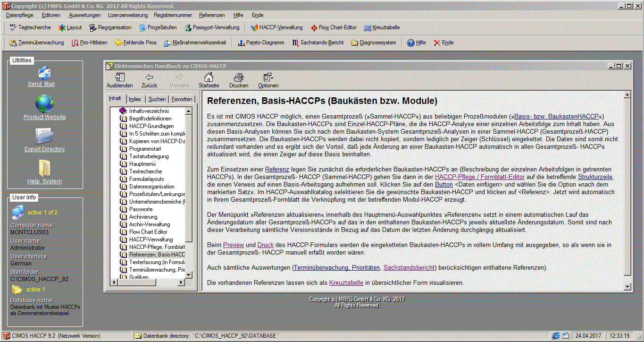Click the Sachstandsbericht link
The image size is (644, 342).
(x=409, y=267)
